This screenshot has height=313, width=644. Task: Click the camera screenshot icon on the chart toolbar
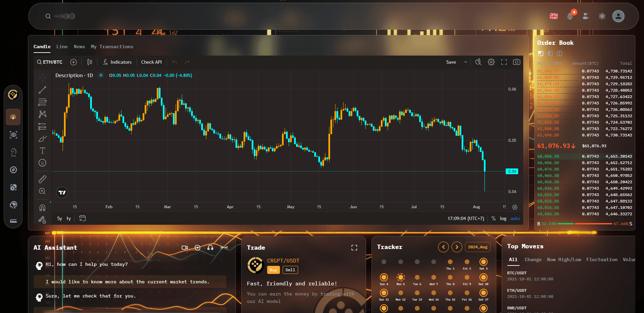click(516, 62)
